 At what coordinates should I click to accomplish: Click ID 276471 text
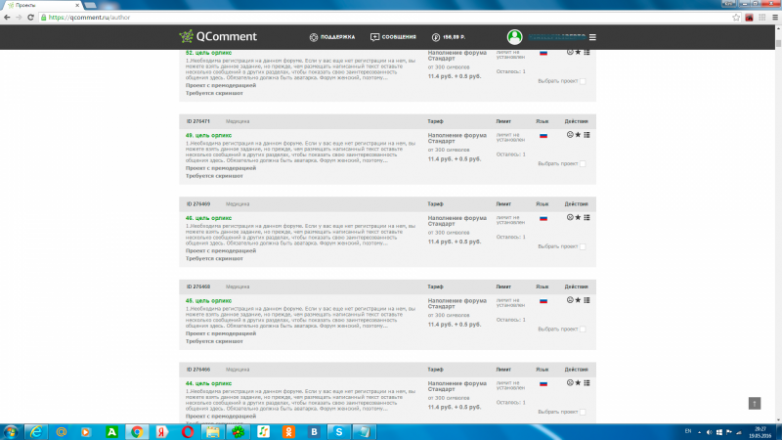(198, 121)
